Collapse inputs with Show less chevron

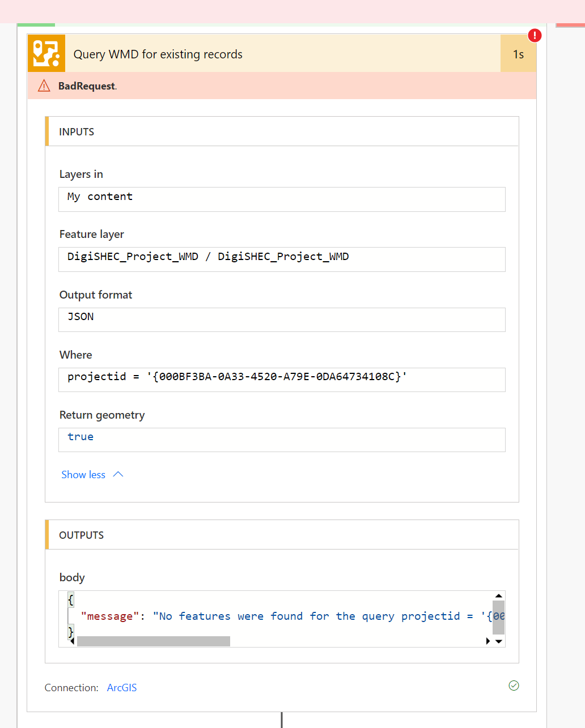click(118, 475)
